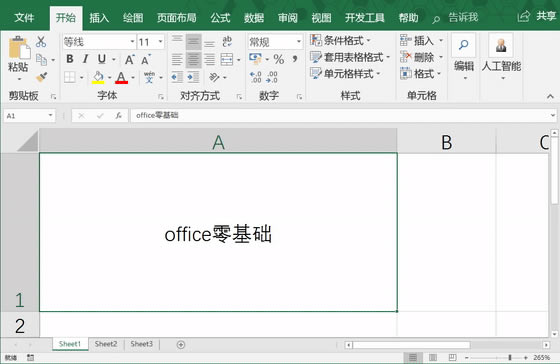Viewport: 560px width, 364px height.
Task: Click the Merge and Center icon
Action: pyautogui.click(x=227, y=60)
